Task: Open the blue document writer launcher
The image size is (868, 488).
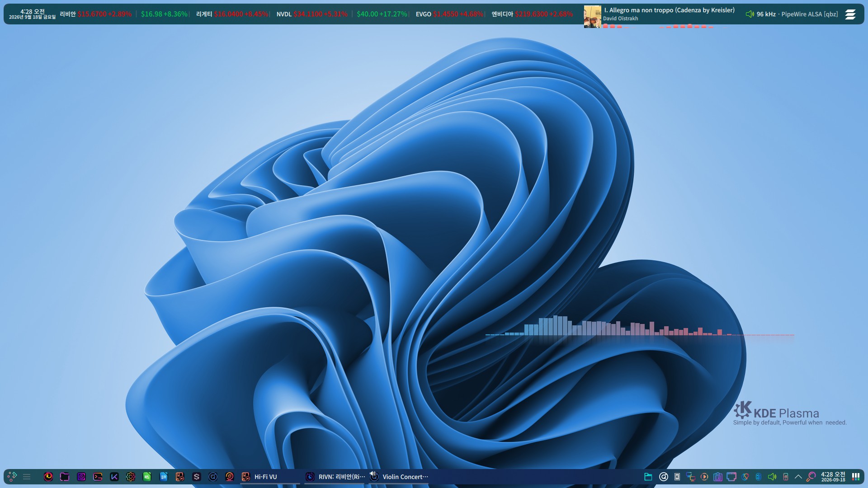Action: tap(164, 476)
